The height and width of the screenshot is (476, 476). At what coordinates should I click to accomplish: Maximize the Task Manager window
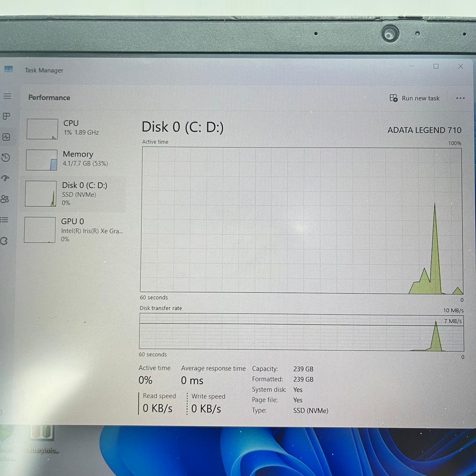[x=436, y=66]
